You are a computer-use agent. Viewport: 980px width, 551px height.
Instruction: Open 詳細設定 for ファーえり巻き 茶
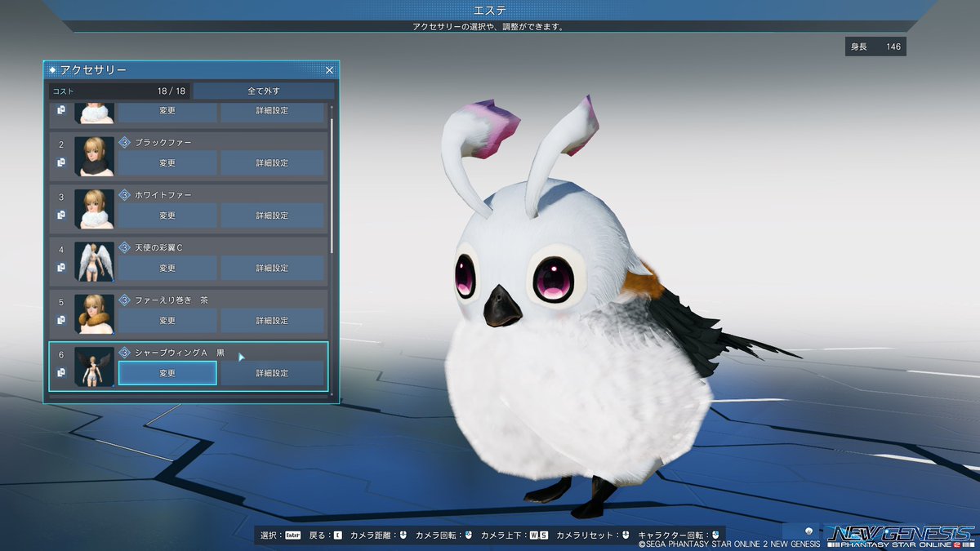point(272,321)
